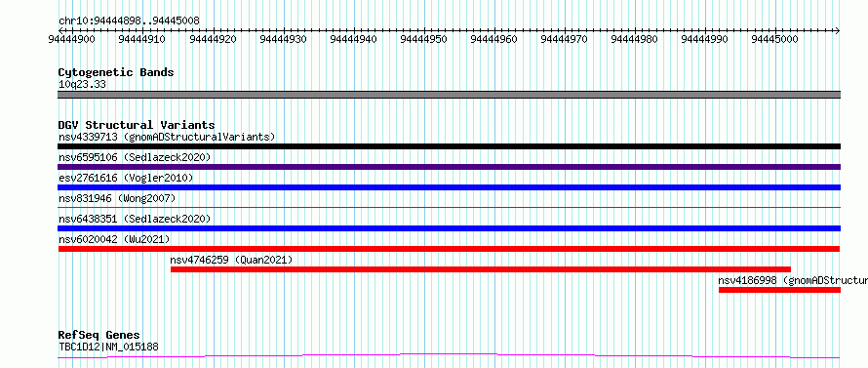Open nsv6595106 (Sedlazeck2020) variant label
The height and width of the screenshot is (368, 868).
click(x=135, y=157)
